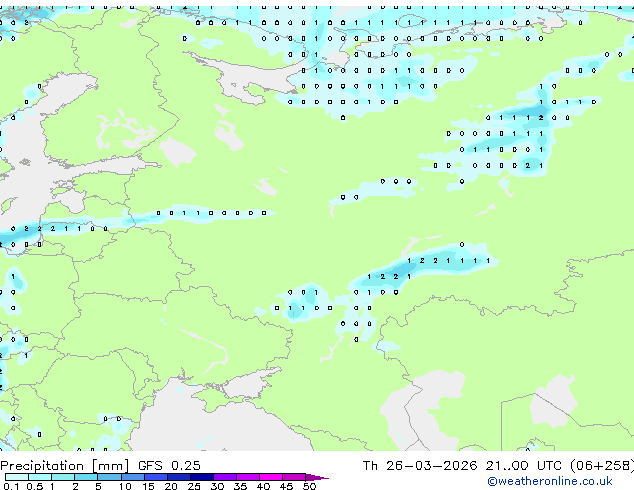The image size is (634, 490).
Task: Select the 'GFS 0.25' model label
Action: pos(169,465)
